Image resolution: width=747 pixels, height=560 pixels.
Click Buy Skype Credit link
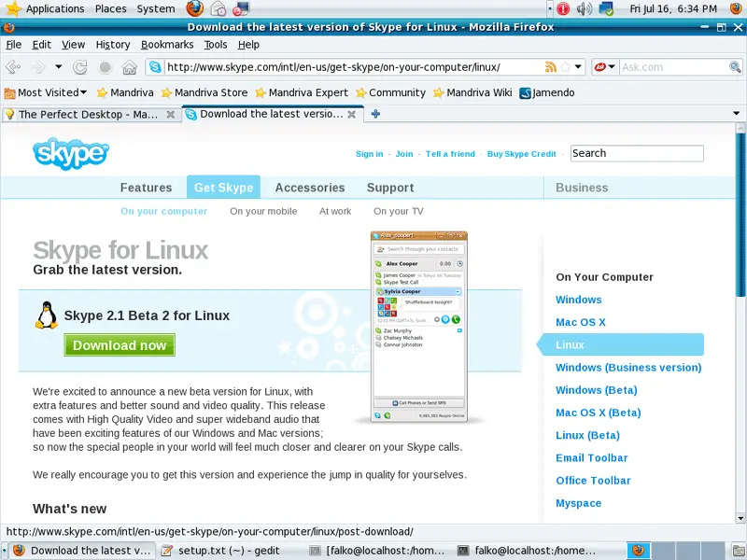[521, 154]
